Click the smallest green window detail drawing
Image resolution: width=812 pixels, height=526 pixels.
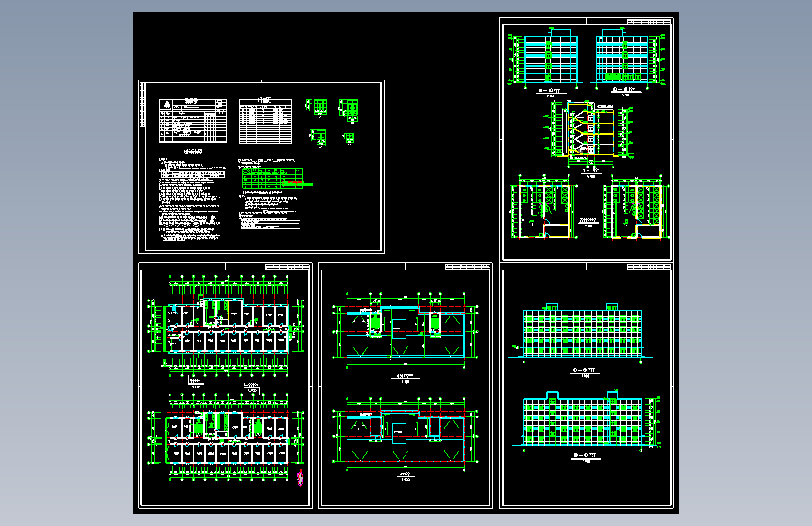[348, 139]
